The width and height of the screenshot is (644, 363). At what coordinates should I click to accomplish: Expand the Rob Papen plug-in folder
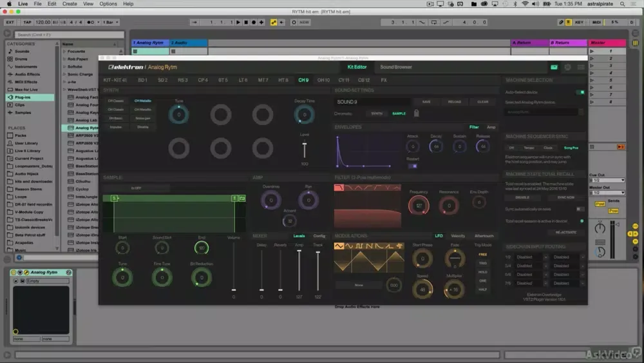pos(64,59)
